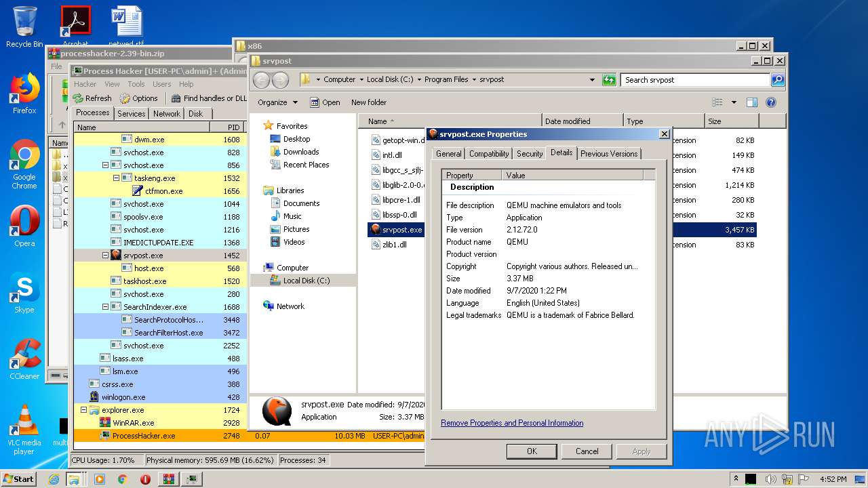Open Explorer help icon
The image size is (868, 488).
coord(770,102)
